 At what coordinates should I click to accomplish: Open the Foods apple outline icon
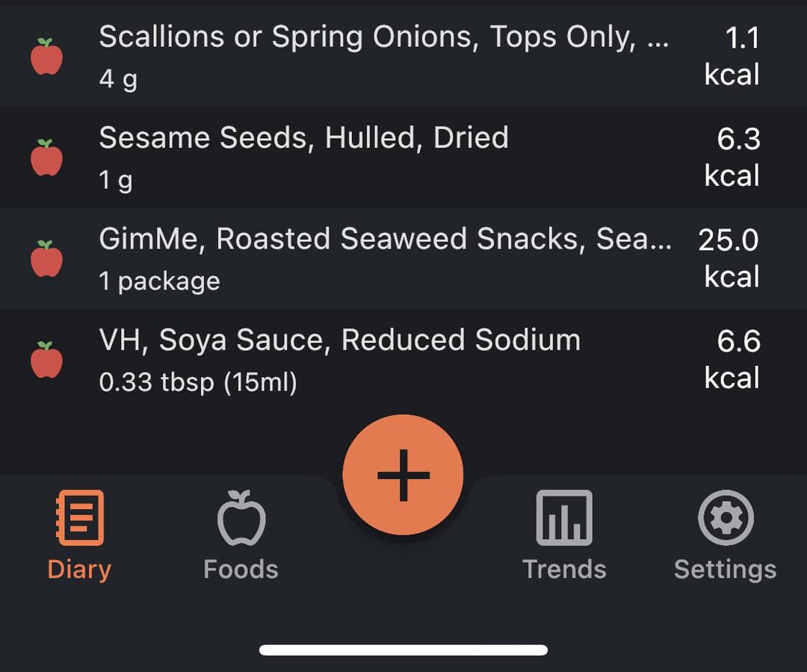tap(241, 517)
